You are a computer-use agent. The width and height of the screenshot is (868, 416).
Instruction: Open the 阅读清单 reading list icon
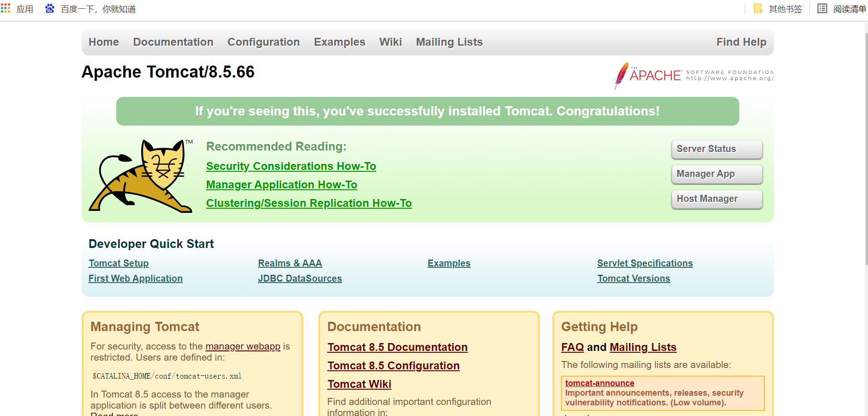coord(822,8)
